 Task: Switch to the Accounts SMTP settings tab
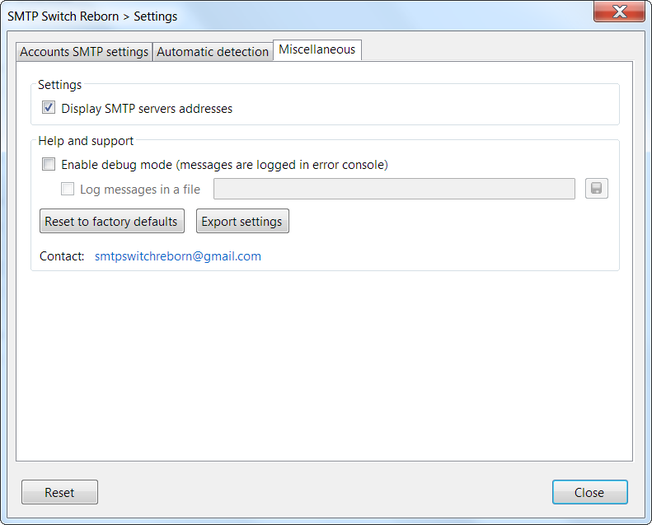[x=84, y=52]
